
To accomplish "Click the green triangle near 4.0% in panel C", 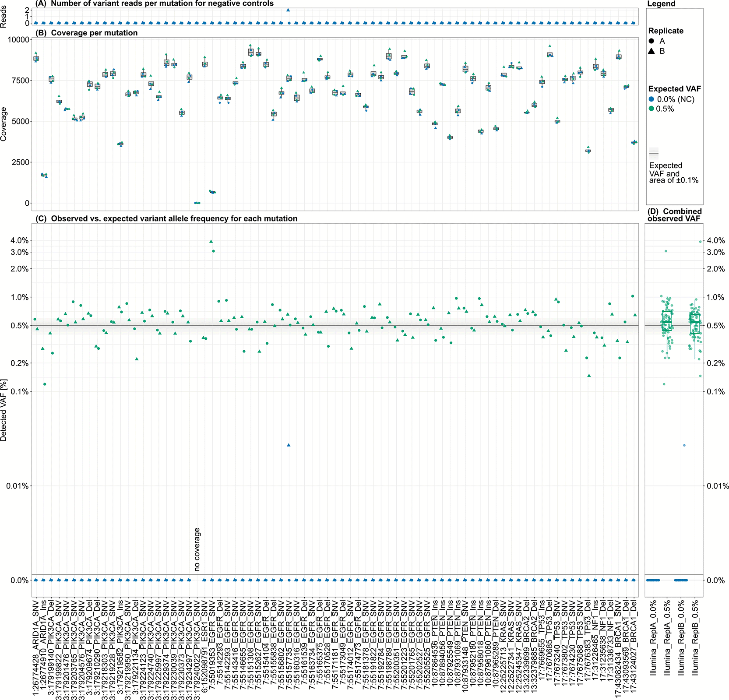I will click(211, 241).
